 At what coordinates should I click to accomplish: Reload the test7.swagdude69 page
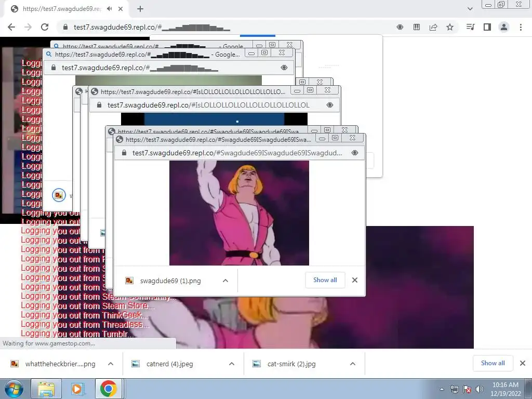tap(45, 27)
